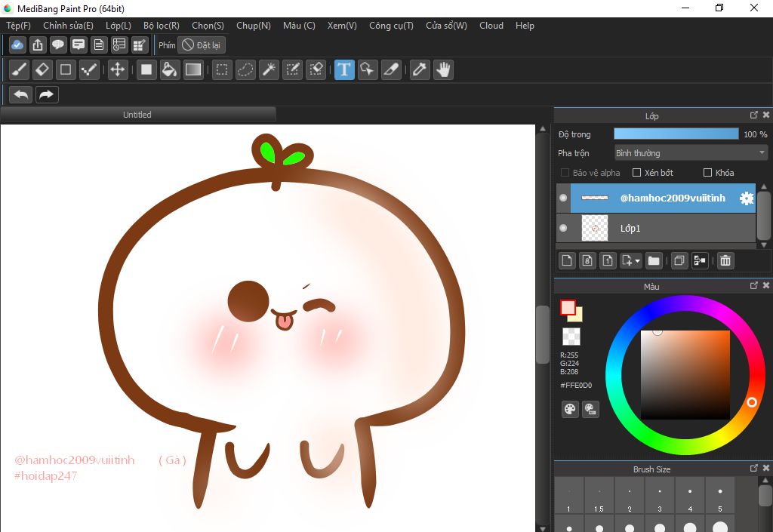The width and height of the screenshot is (773, 532).
Task: Open settings gear of @hamhoc2009vuiitinh layer
Action: tap(747, 198)
